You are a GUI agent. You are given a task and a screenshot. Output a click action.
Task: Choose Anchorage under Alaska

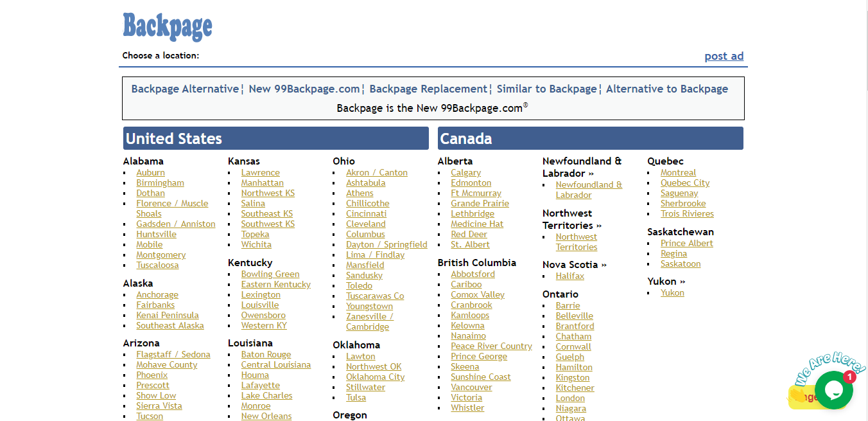tap(157, 295)
